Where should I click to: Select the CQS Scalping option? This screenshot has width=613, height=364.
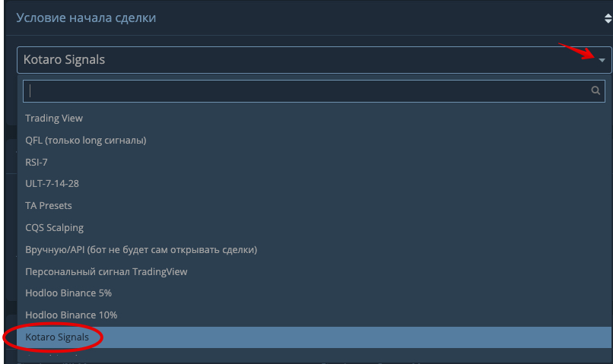click(55, 227)
